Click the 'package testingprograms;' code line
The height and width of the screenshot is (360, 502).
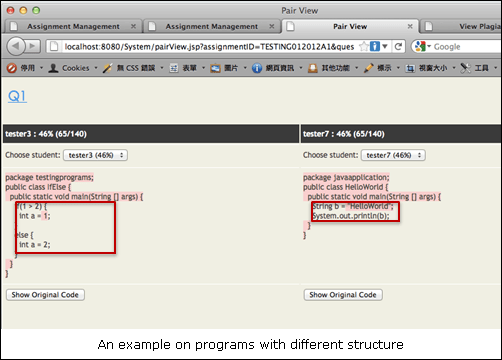tap(49, 177)
